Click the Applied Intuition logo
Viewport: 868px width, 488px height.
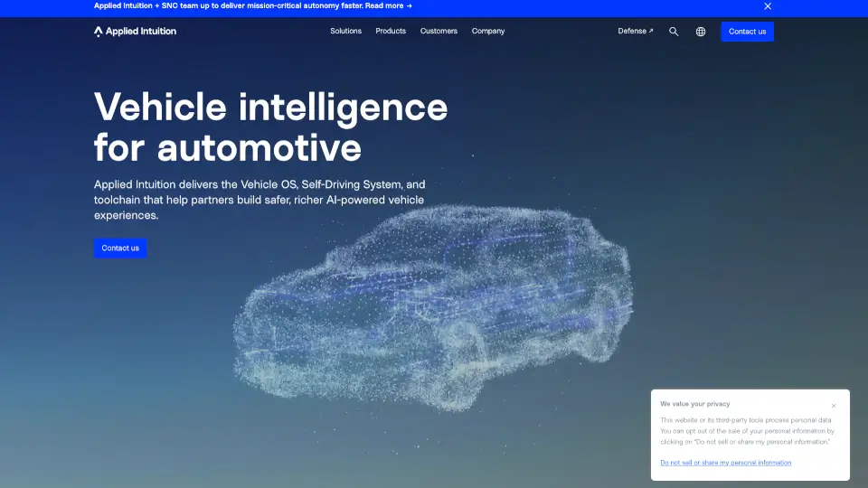point(136,32)
